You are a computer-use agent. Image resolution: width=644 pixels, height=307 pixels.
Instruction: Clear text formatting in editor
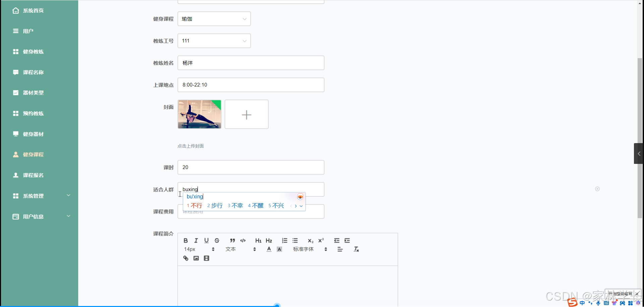[x=356, y=249]
